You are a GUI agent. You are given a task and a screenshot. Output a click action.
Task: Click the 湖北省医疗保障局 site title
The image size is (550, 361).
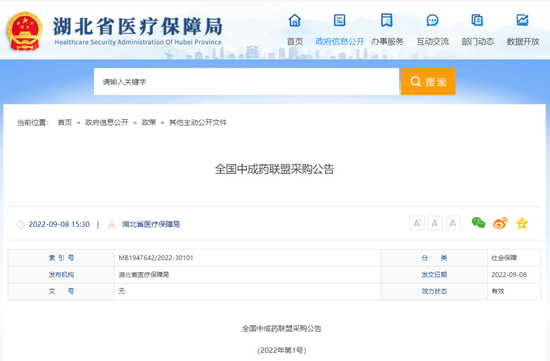138,26
